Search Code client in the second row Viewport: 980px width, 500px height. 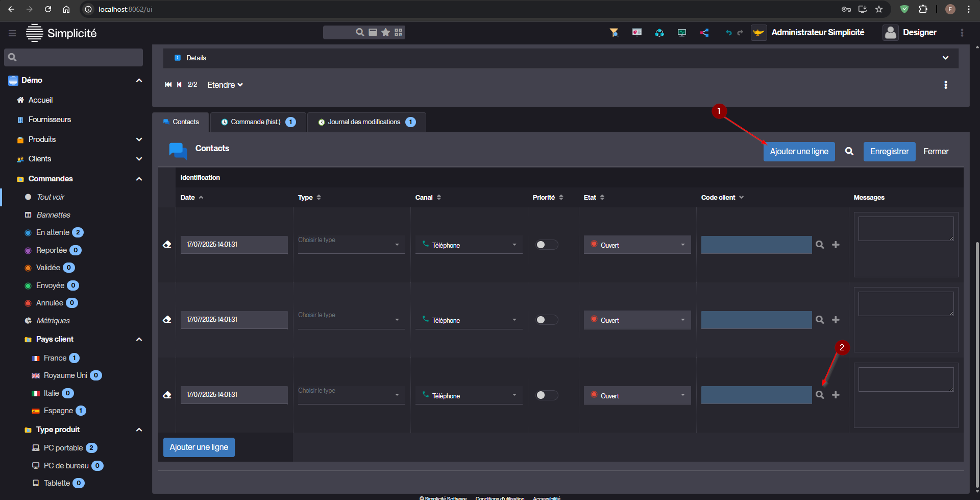[820, 320]
